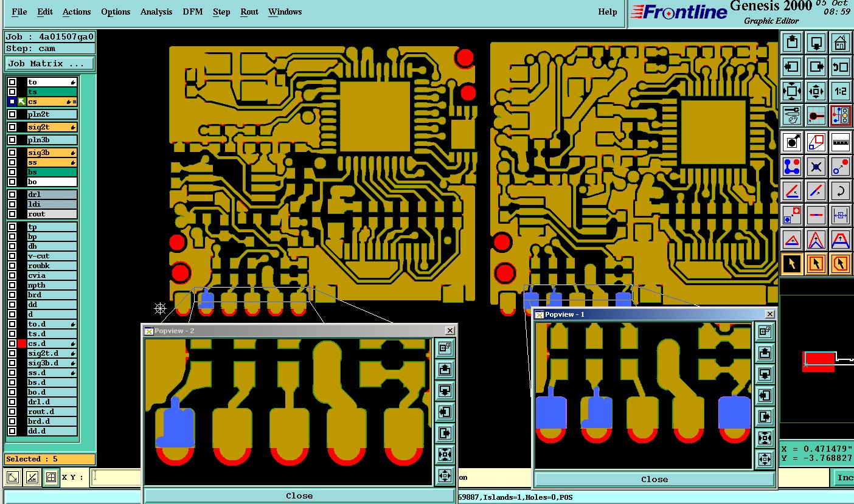Select the connected blue-red dots net tool
The width and height of the screenshot is (854, 504).
(792, 166)
